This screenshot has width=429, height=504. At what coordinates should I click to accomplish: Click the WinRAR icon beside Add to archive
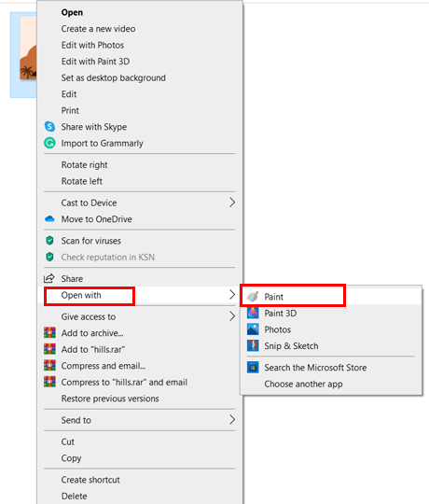pyautogui.click(x=49, y=332)
